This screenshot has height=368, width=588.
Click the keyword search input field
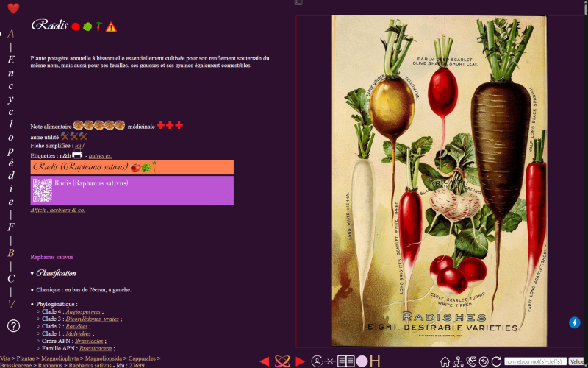pyautogui.click(x=535, y=361)
